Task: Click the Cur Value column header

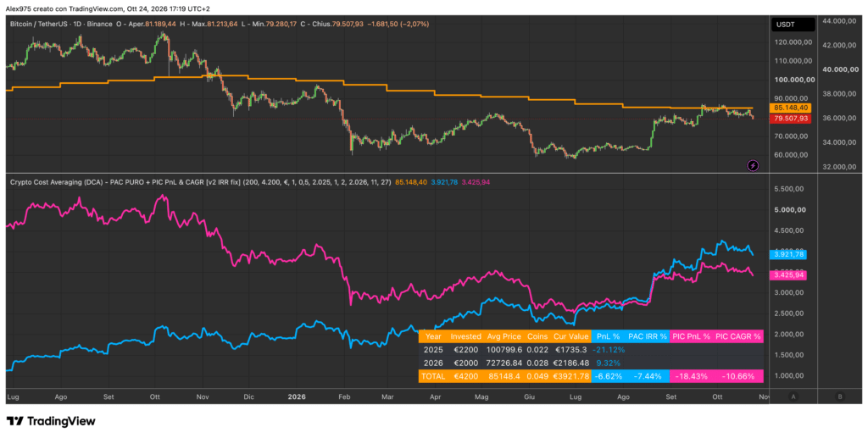Action: [x=570, y=336]
